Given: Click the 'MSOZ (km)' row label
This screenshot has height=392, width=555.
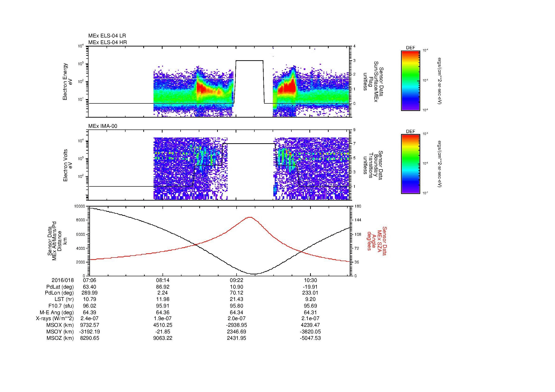Looking at the screenshot, I should coord(60,338).
